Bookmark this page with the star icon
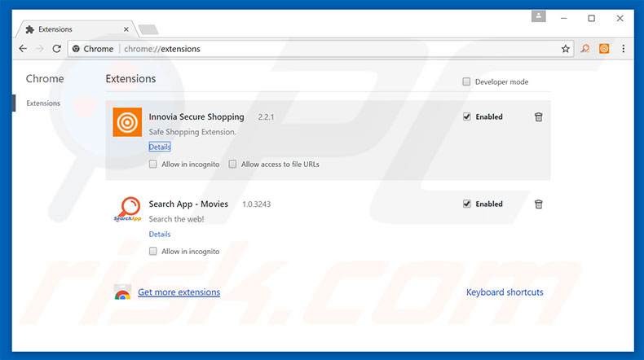Screen dimensions: 644x360 point(566,49)
